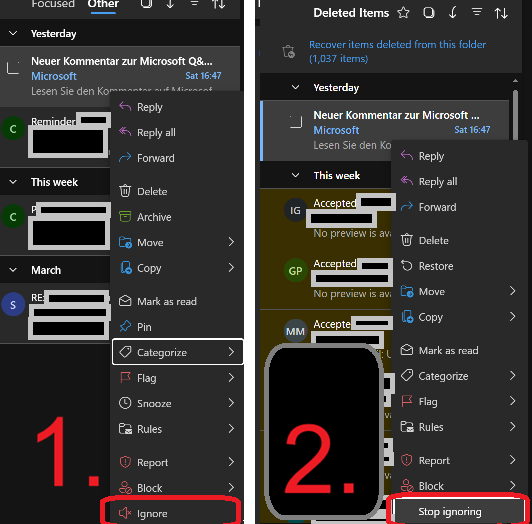
Task: Collapse the Yesterday group in the Other list
Action: (x=13, y=33)
